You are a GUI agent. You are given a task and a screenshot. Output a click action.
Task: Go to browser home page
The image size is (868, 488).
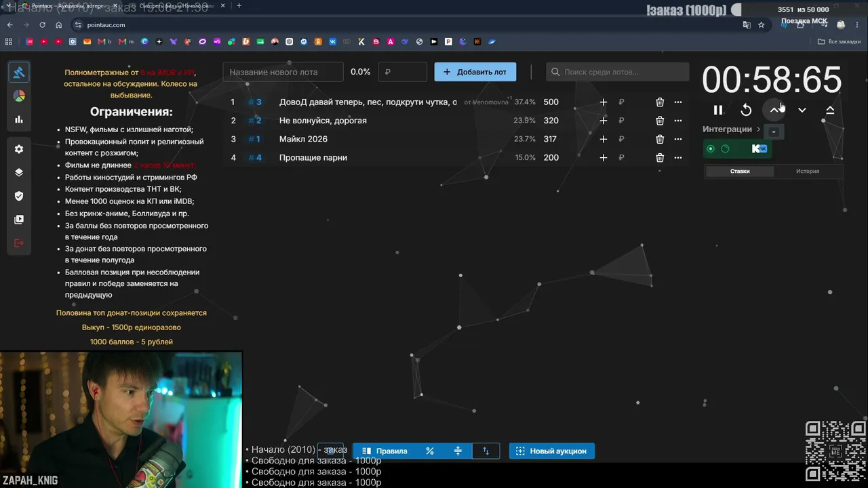tap(58, 25)
